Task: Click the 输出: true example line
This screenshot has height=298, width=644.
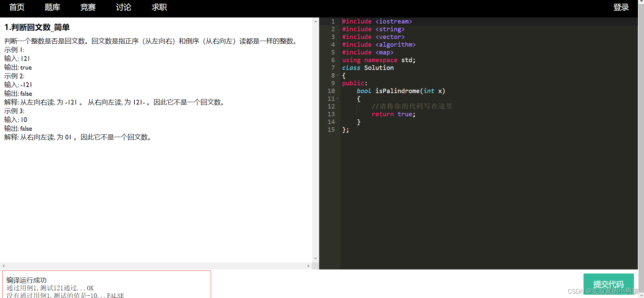Action: [18, 67]
